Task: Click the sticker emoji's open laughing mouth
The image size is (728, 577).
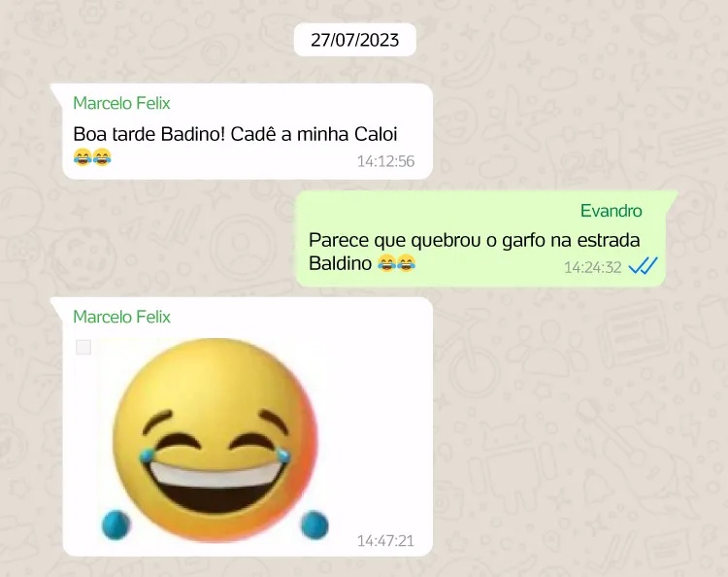Action: [215, 484]
